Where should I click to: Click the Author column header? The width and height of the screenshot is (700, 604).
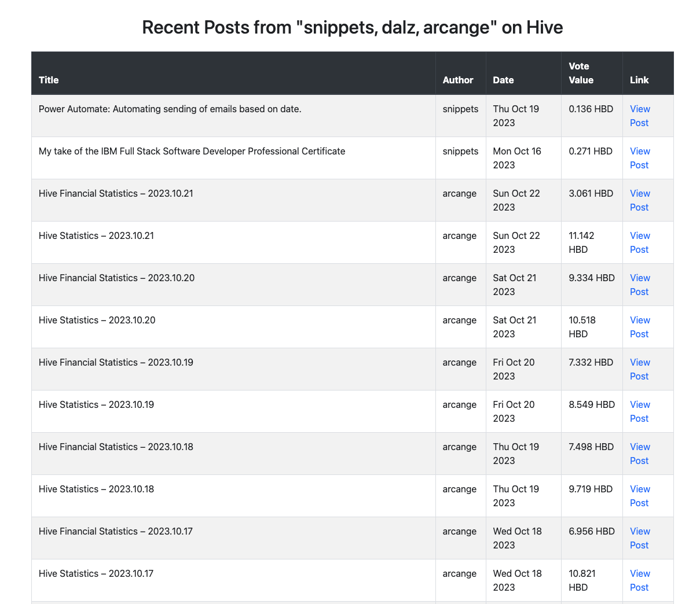[x=458, y=80]
